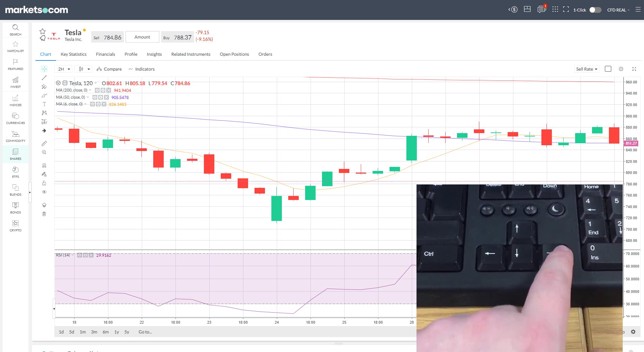Screen dimensions: 644x352
Task: Select the prediction and measurement tool
Action: coord(44,122)
